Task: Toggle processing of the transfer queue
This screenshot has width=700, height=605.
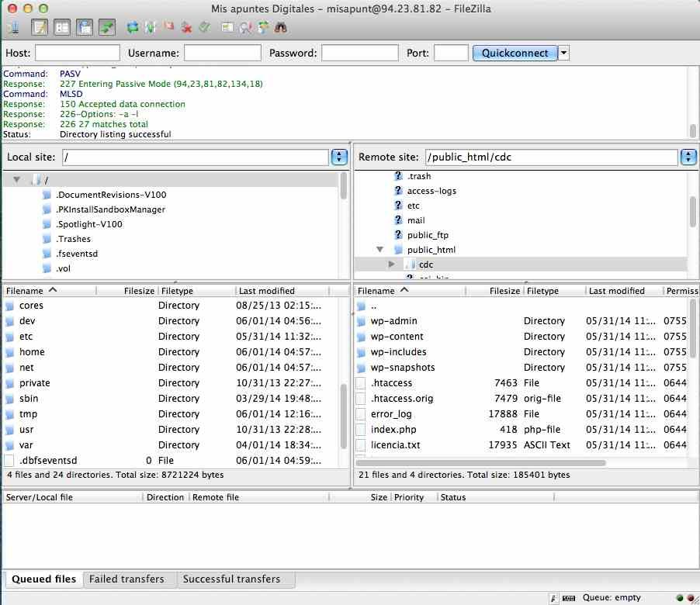Action: click(x=150, y=28)
